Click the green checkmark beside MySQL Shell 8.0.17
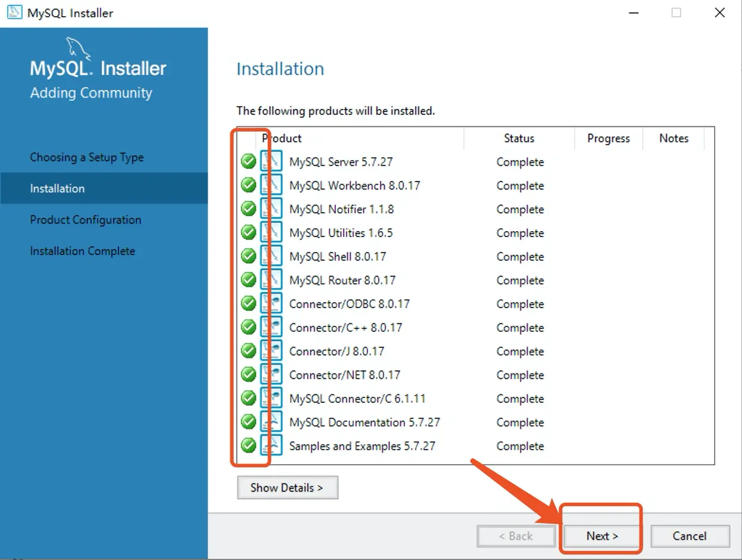Viewport: 742px width, 560px height. point(248,256)
